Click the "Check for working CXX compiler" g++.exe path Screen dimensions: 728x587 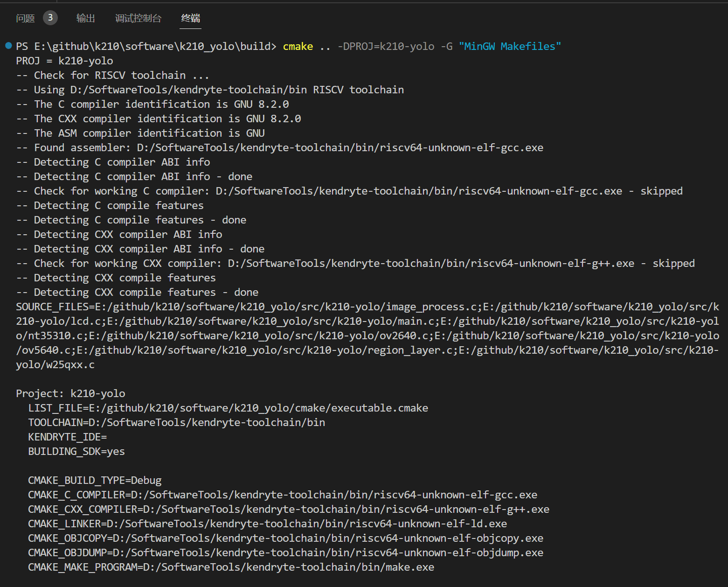431,264
